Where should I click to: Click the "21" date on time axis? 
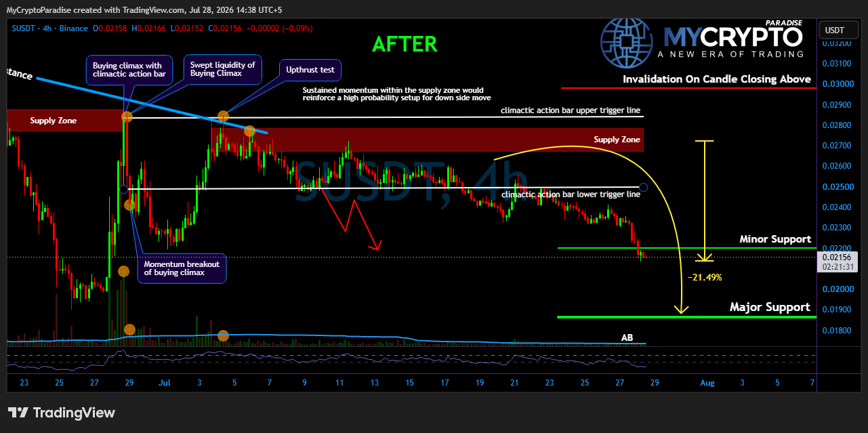coord(515,383)
